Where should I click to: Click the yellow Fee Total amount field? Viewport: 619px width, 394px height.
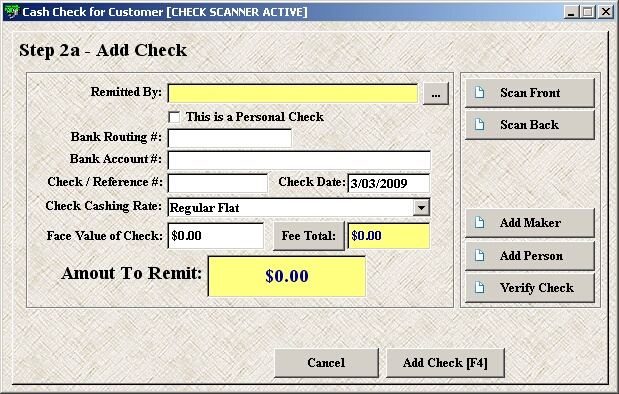click(x=388, y=236)
